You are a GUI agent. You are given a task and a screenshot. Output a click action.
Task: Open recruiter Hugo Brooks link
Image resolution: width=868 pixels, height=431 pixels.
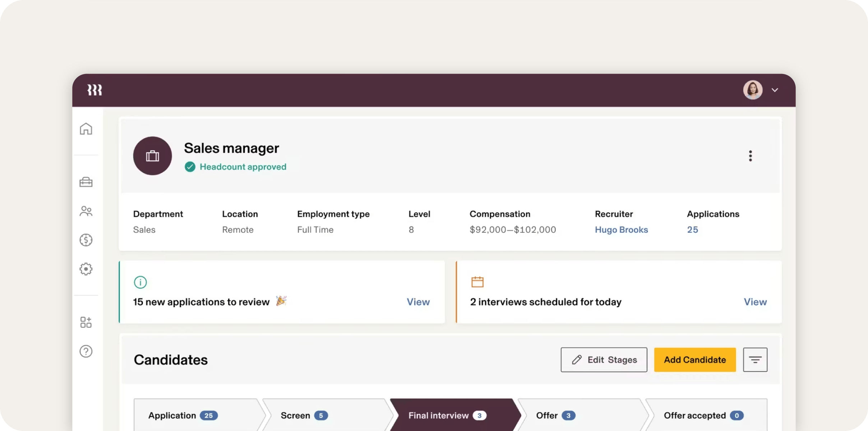pos(621,230)
